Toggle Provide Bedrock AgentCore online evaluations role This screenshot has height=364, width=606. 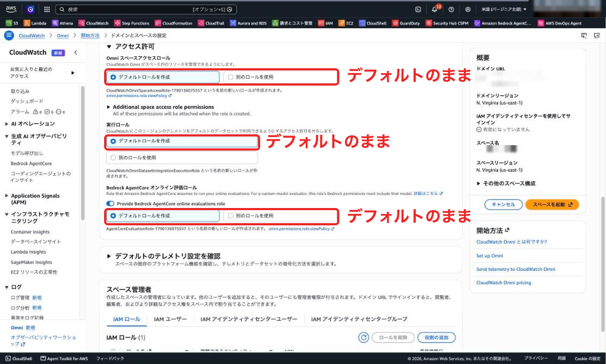111,204
